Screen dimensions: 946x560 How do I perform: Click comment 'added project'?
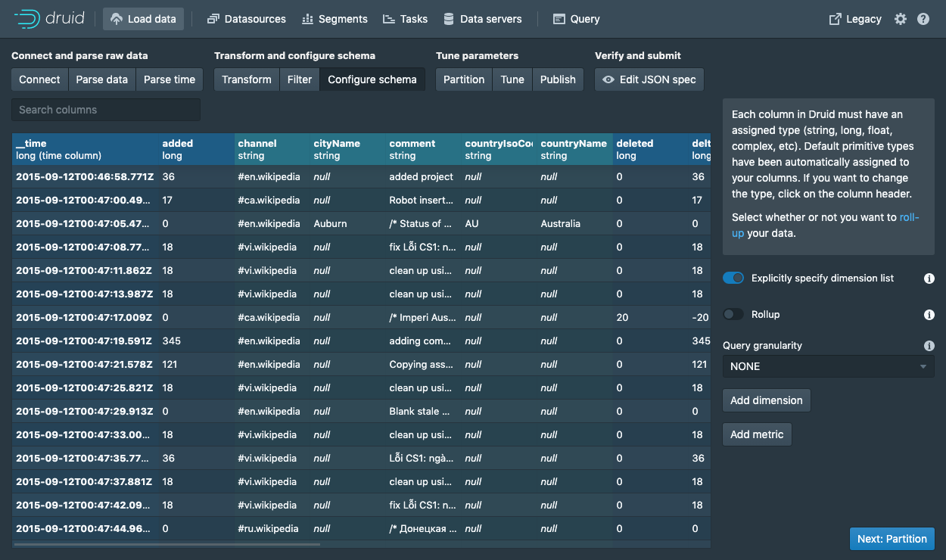(x=424, y=177)
